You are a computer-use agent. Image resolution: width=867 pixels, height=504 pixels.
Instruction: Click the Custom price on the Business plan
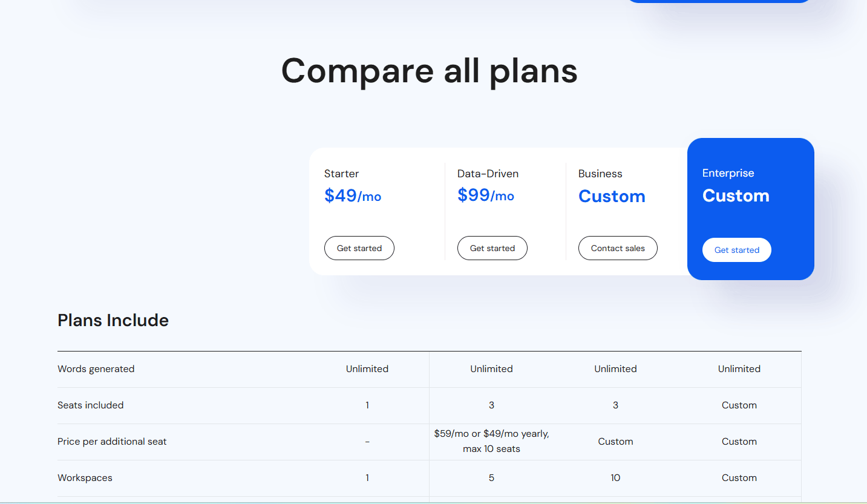pyautogui.click(x=612, y=196)
